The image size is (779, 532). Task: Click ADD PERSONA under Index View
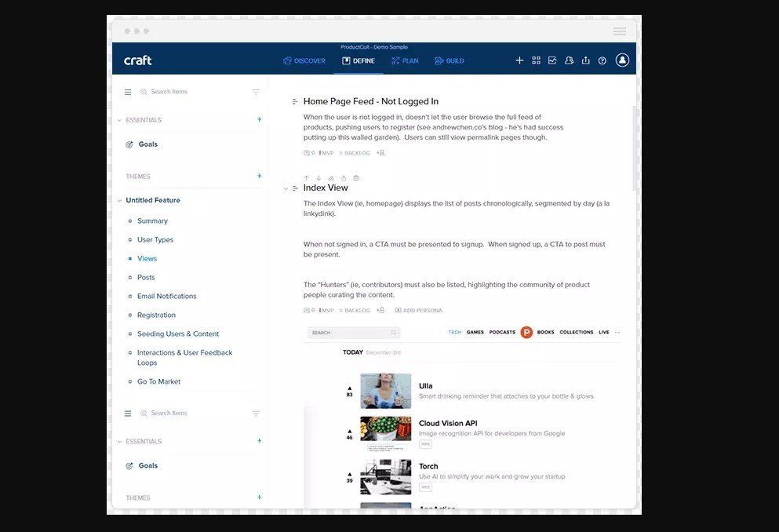coord(418,311)
